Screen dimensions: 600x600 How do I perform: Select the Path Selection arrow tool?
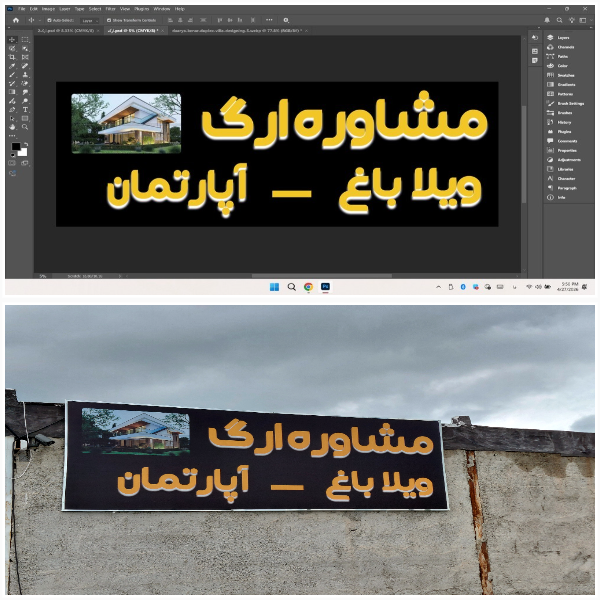pyautogui.click(x=12, y=119)
